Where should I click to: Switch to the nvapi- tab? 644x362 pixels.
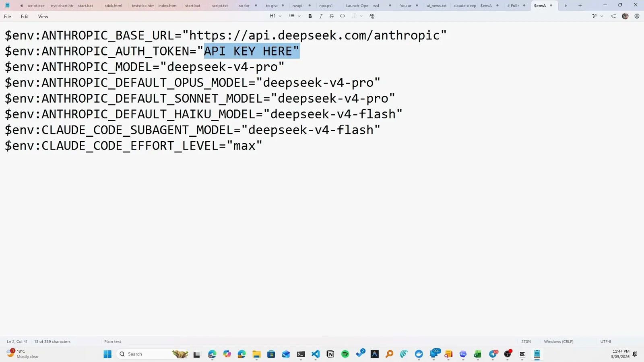coord(298,6)
